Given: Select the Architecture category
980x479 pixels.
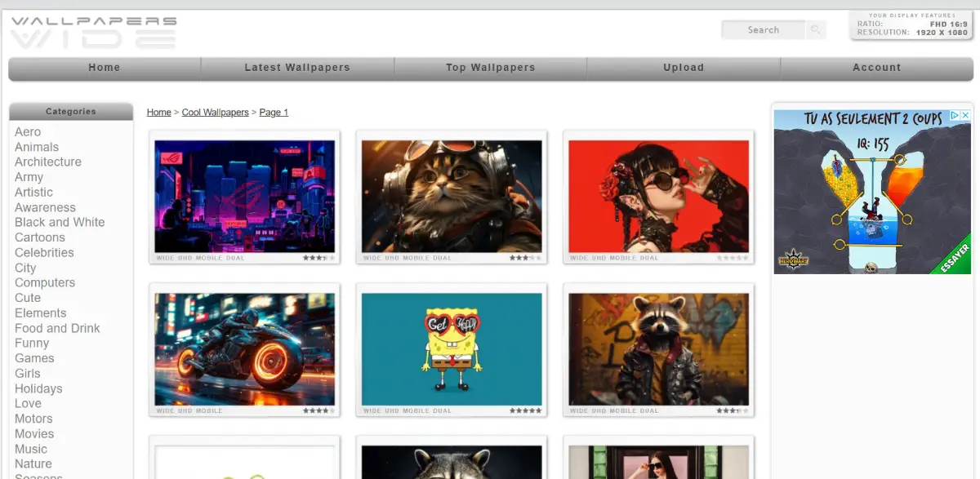Looking at the screenshot, I should point(48,162).
